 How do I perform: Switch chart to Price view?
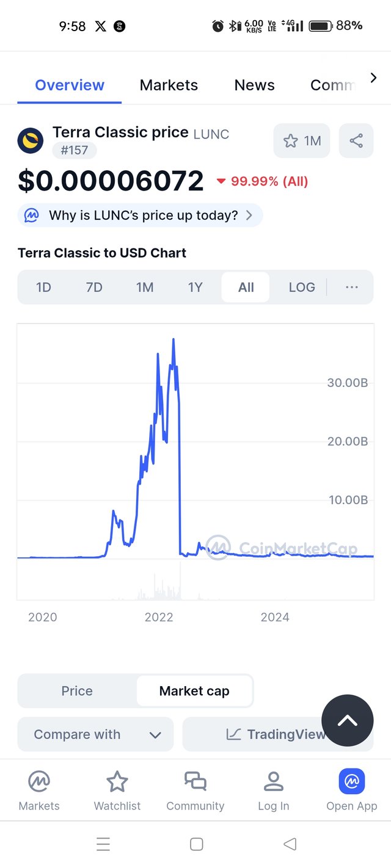coord(77,691)
